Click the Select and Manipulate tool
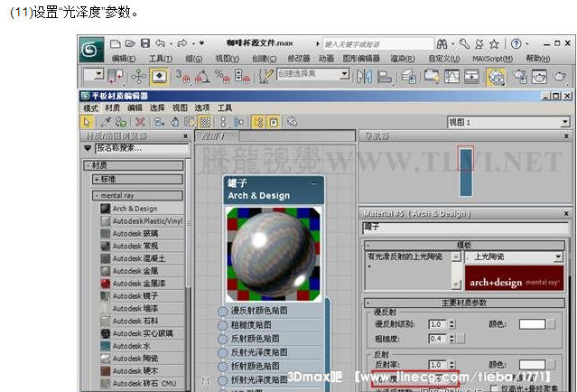 click(x=138, y=77)
